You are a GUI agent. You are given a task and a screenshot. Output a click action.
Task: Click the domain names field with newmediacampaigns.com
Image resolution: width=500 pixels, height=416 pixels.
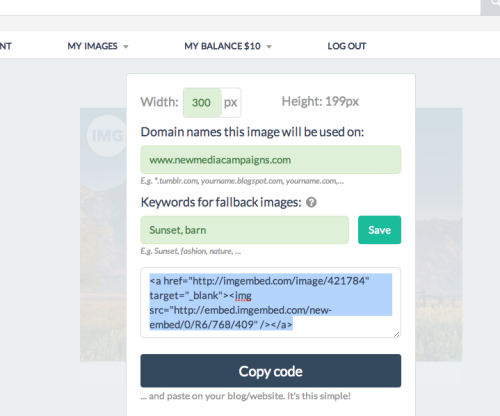click(271, 160)
